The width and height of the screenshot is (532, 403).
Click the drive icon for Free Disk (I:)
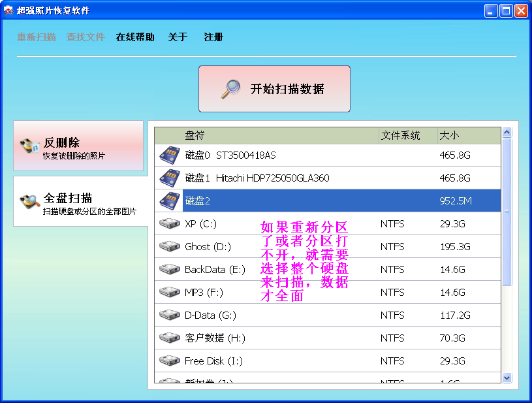(170, 361)
